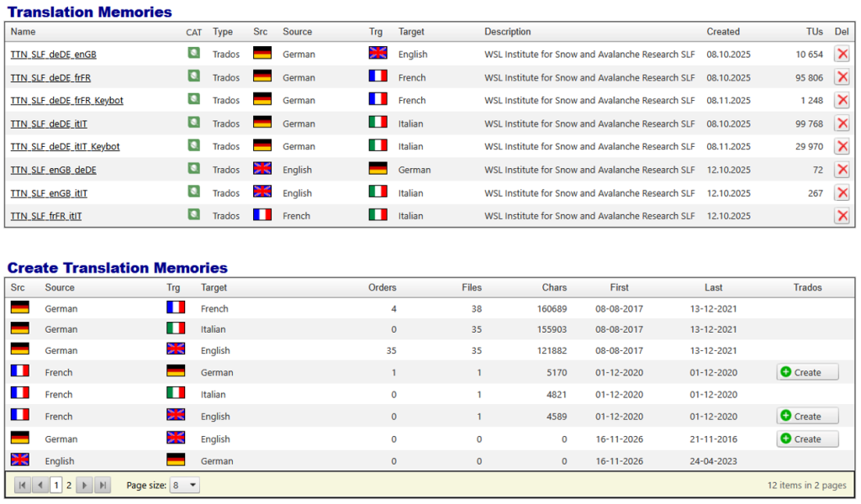Viewport: 861px width, 504px height.
Task: Click the CAT icon for TTN_SLF_deDE_frFR
Action: 193,76
